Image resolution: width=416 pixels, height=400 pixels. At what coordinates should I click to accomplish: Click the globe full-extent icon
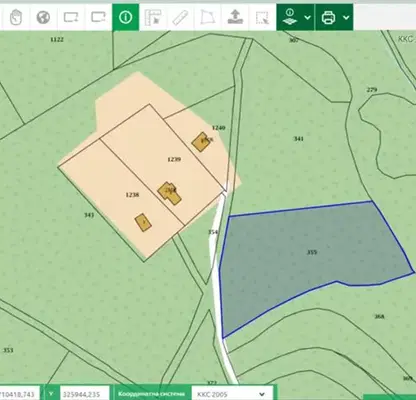click(x=43, y=17)
